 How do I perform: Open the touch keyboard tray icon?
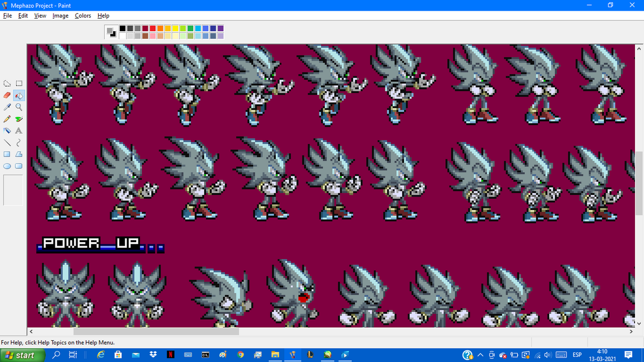pos(561,355)
